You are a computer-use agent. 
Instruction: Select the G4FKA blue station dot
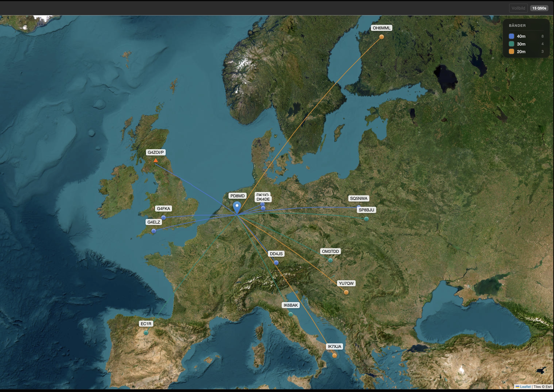[163, 218]
